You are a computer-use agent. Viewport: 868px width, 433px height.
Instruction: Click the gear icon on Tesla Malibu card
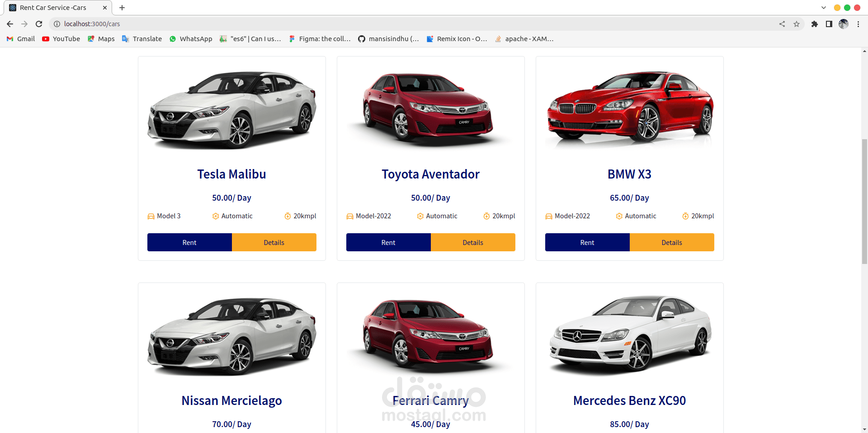216,216
